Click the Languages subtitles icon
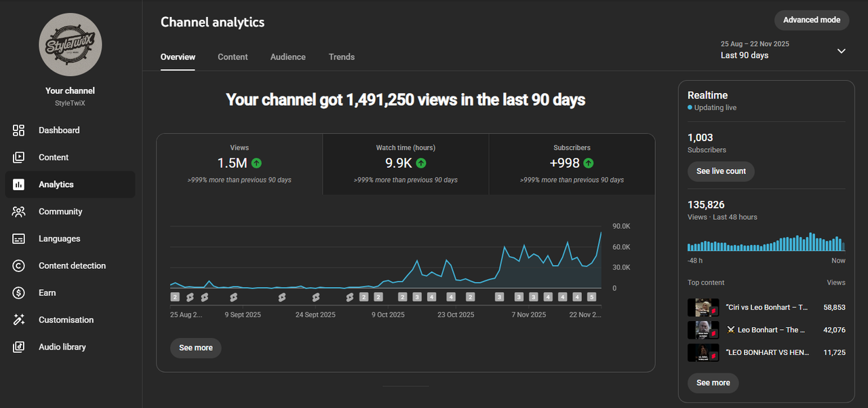Viewport: 868px width, 408px height. (x=18, y=239)
